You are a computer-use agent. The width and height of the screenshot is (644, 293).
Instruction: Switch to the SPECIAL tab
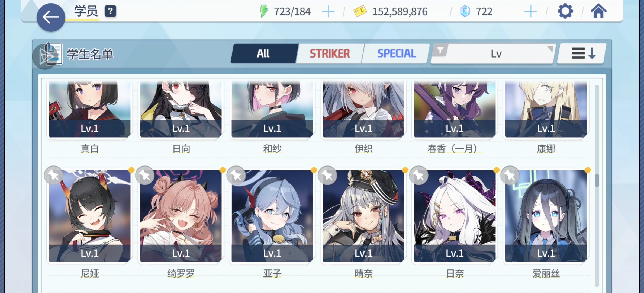coord(397,54)
